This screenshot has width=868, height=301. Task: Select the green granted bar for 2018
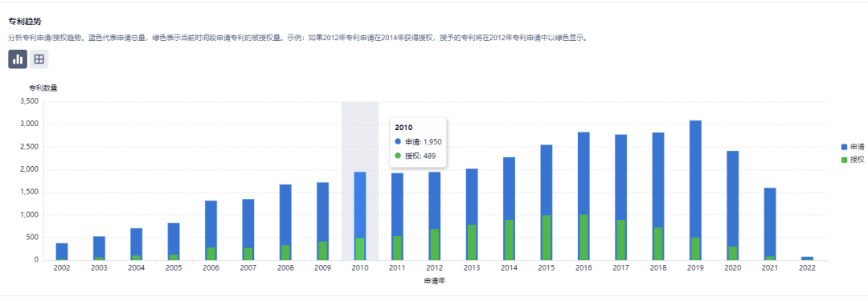click(x=658, y=244)
